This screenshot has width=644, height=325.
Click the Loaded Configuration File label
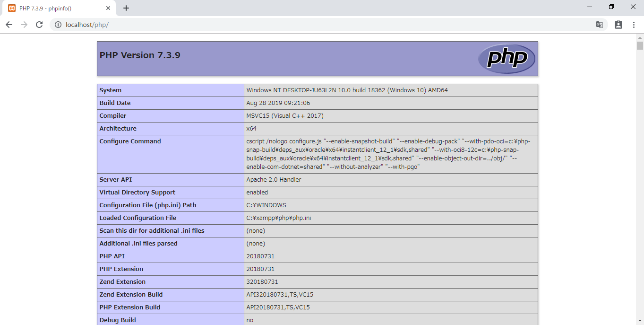(x=137, y=218)
